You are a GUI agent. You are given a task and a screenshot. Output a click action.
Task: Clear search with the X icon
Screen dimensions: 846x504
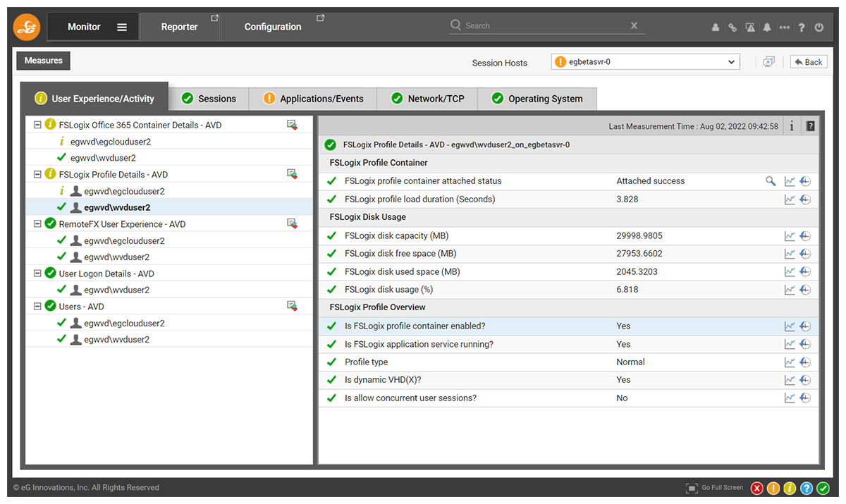coord(634,25)
